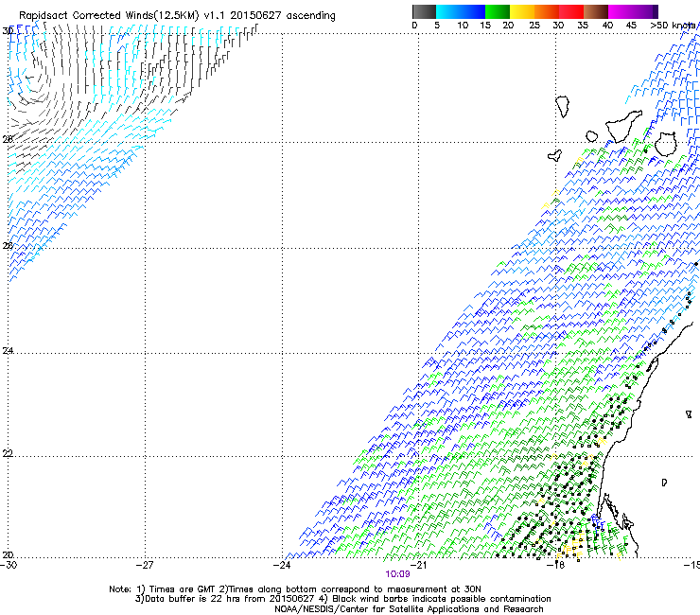Click the orange 25-30 knots legend segment

(x=547, y=11)
